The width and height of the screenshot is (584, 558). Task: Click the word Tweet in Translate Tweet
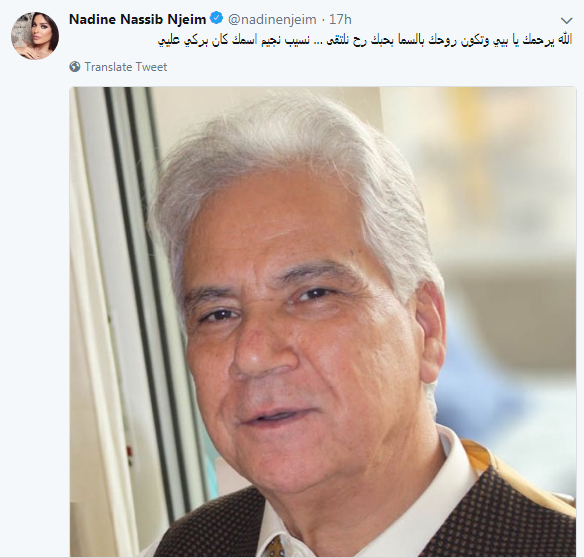(151, 67)
